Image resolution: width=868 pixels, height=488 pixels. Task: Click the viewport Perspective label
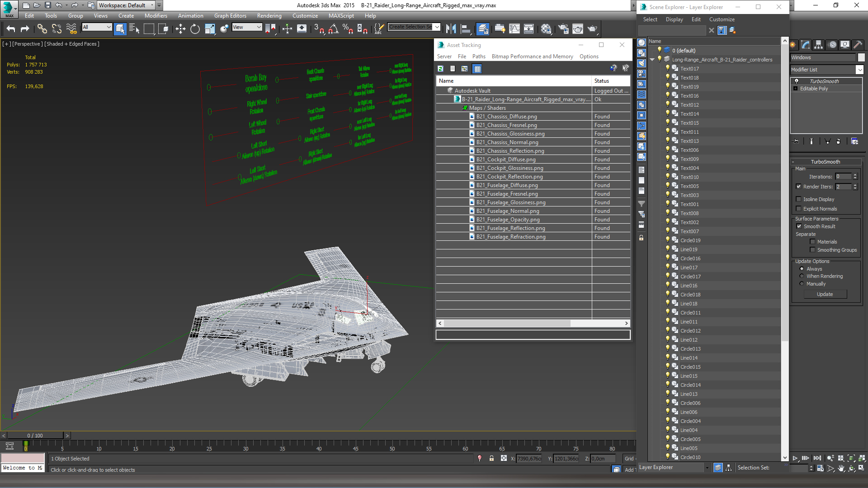[27, 44]
